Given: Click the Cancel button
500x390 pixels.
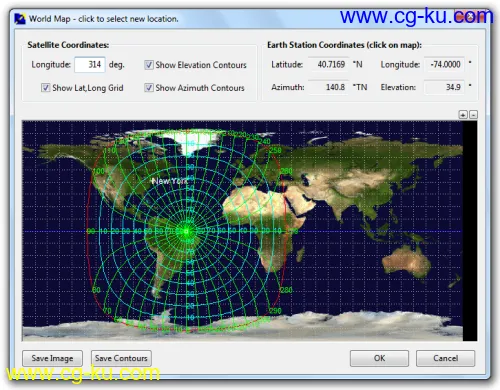Looking at the screenshot, I should 445,358.
